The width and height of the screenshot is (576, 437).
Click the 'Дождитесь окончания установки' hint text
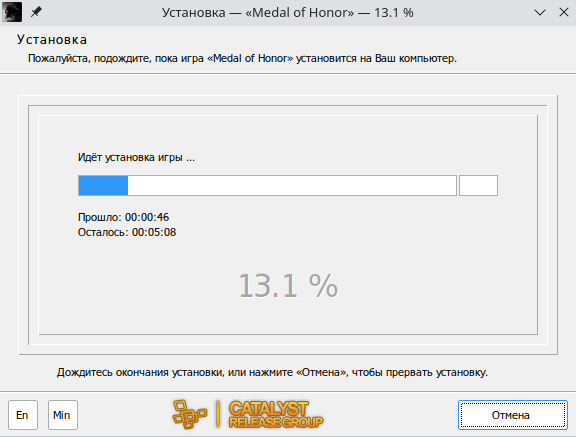click(272, 372)
